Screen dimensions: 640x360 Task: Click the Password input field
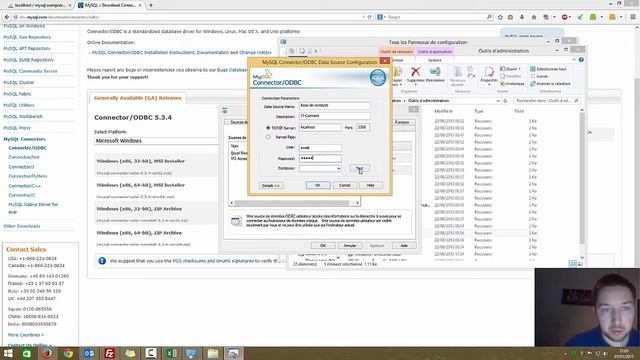click(320, 158)
